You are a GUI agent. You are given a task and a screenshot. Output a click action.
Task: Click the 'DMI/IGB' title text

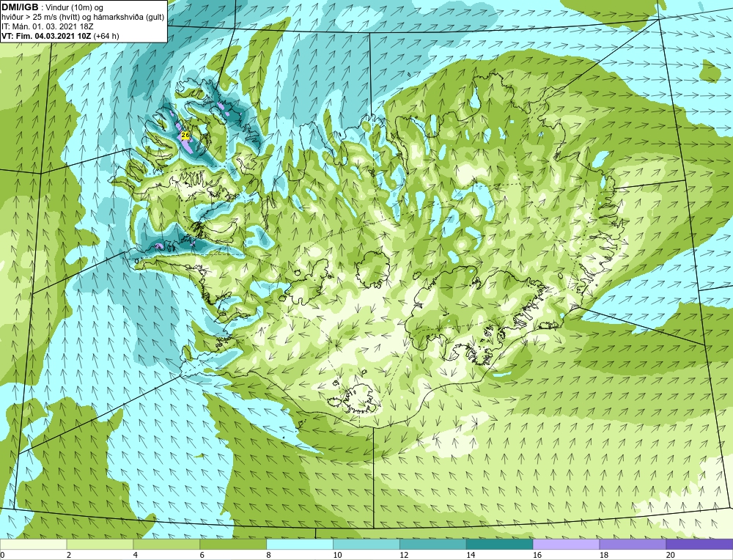(20, 7)
